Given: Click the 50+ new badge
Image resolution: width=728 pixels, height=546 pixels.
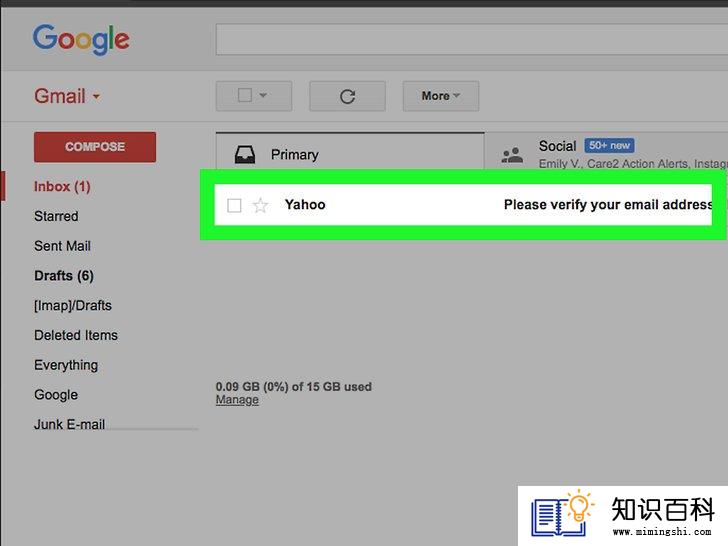Looking at the screenshot, I should (609, 146).
